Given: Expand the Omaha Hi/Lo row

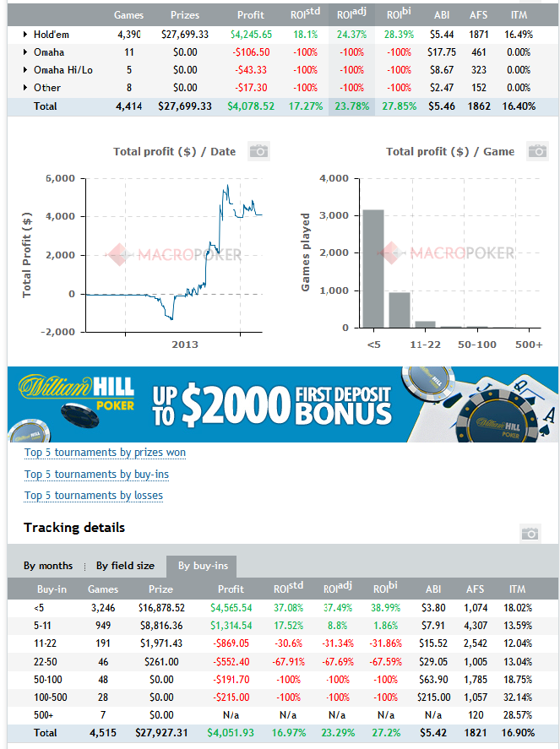Looking at the screenshot, I should click(25, 70).
